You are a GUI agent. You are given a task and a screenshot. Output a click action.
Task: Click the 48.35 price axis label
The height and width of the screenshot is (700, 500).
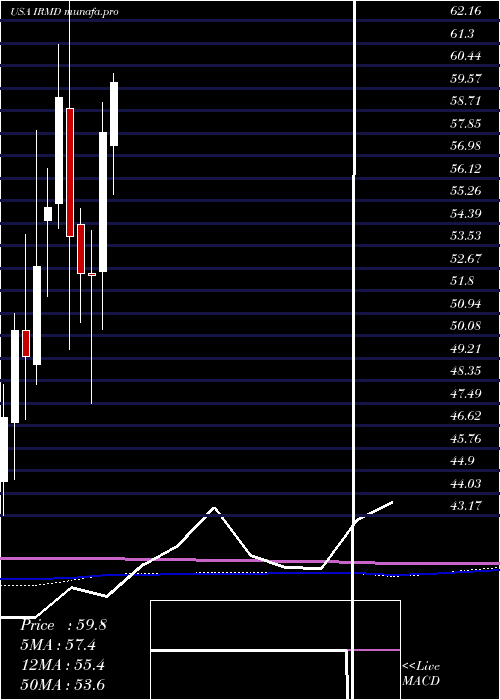pos(466,371)
